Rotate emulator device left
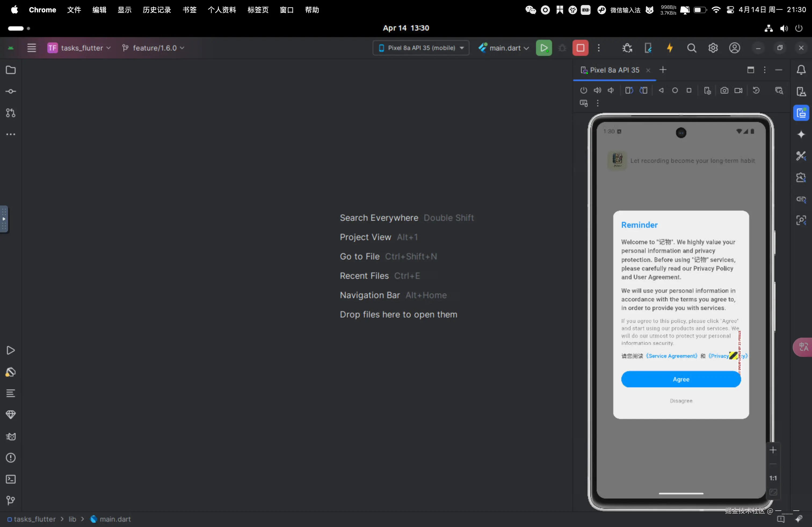Screen dimensions: 812x527 629,91
